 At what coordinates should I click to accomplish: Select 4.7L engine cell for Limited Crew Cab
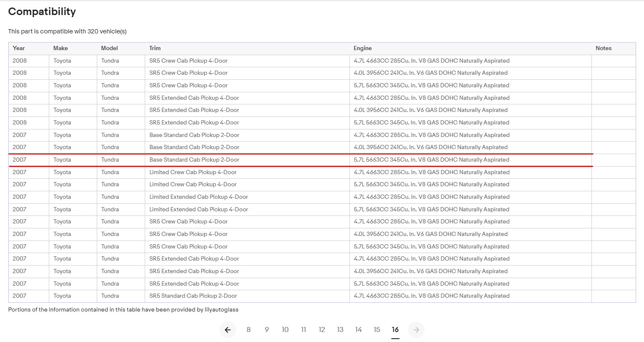coord(470,172)
